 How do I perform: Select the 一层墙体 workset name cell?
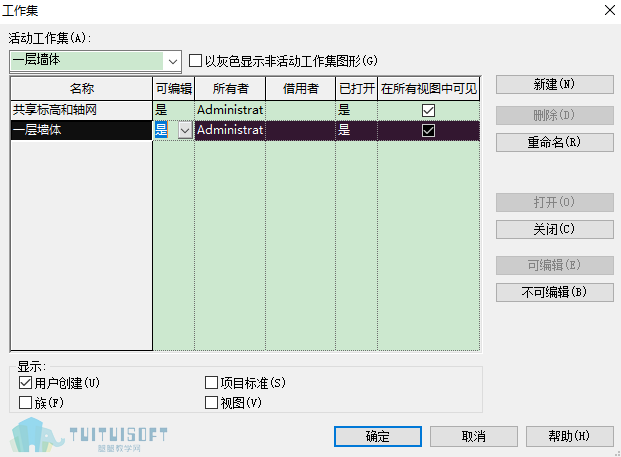coord(81,130)
